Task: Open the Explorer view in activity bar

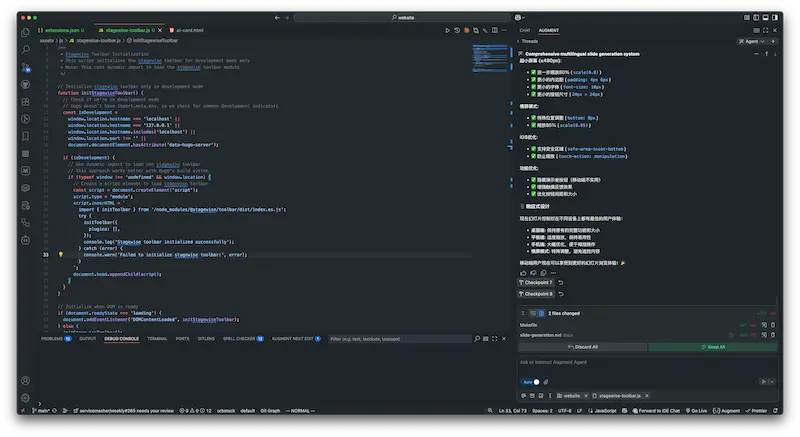Action: click(x=26, y=33)
